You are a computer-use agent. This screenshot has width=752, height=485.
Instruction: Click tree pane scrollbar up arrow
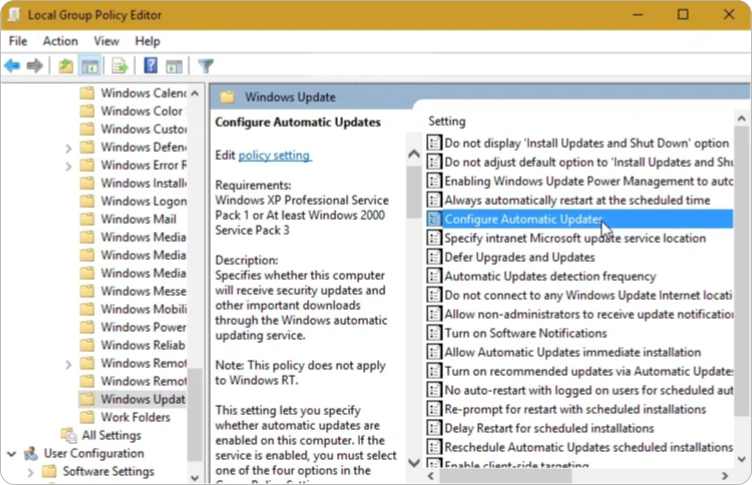pos(195,93)
